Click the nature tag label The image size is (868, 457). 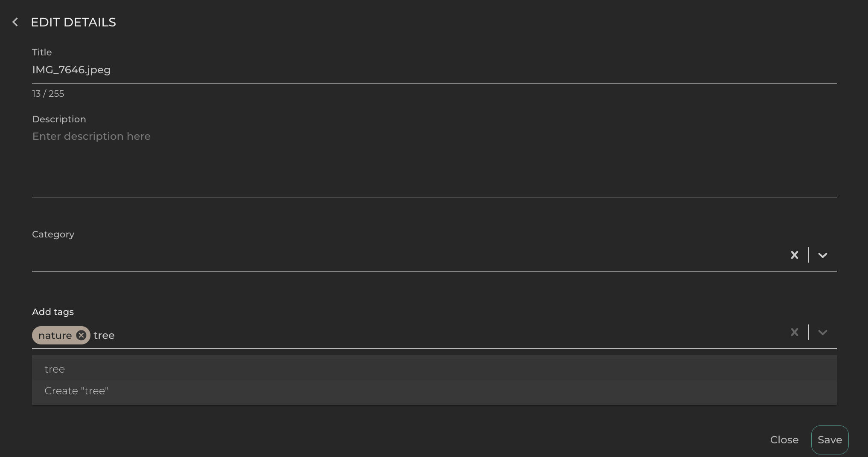click(55, 336)
